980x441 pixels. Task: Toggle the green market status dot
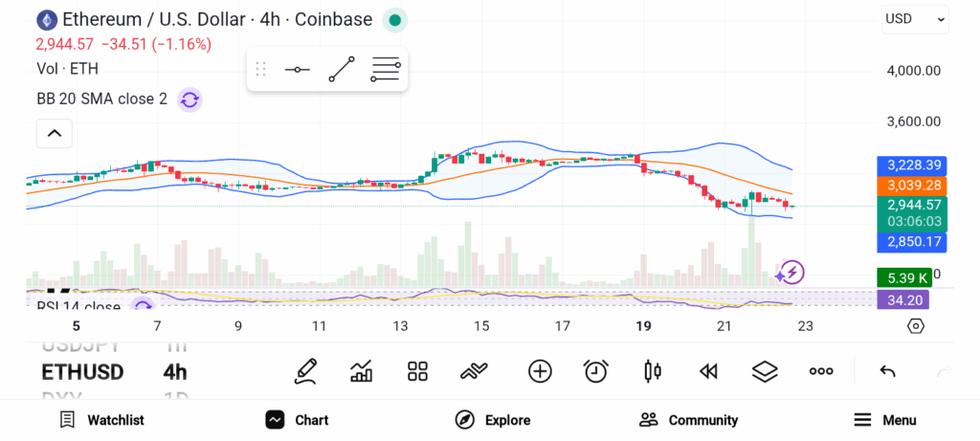point(394,19)
